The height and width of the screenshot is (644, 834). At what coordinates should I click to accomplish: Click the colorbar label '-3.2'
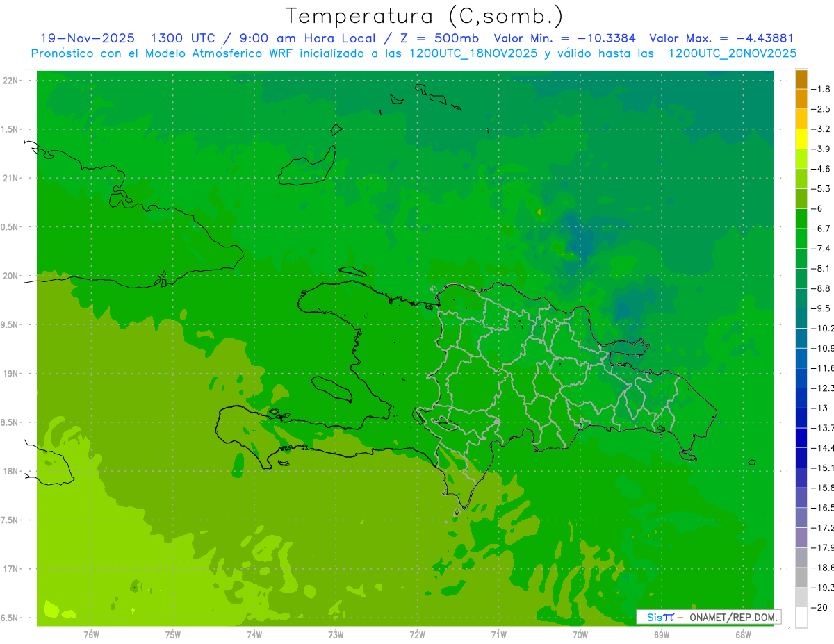[x=821, y=129]
